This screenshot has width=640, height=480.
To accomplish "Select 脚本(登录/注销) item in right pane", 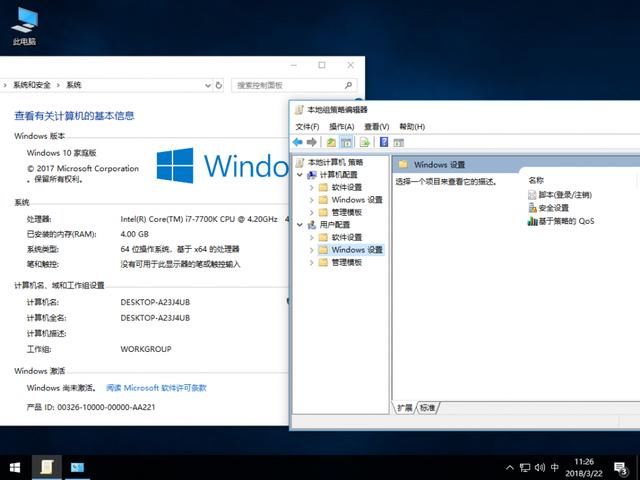I will coord(560,195).
